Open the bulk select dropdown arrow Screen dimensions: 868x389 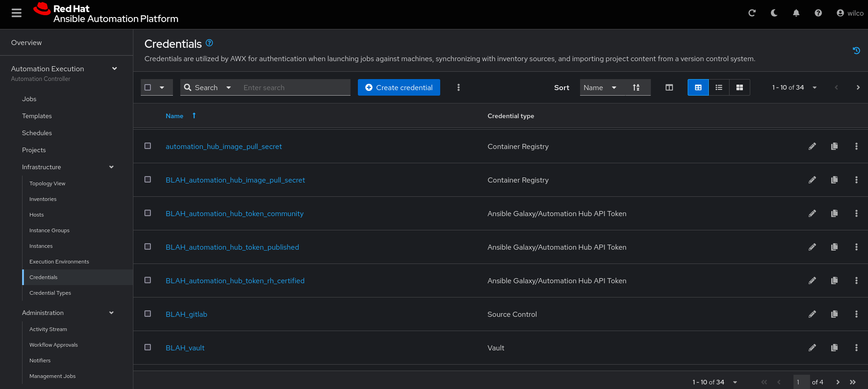click(162, 87)
